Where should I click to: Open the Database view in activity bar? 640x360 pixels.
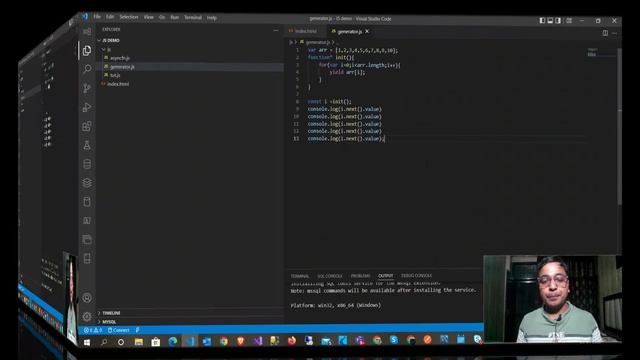tap(87, 164)
